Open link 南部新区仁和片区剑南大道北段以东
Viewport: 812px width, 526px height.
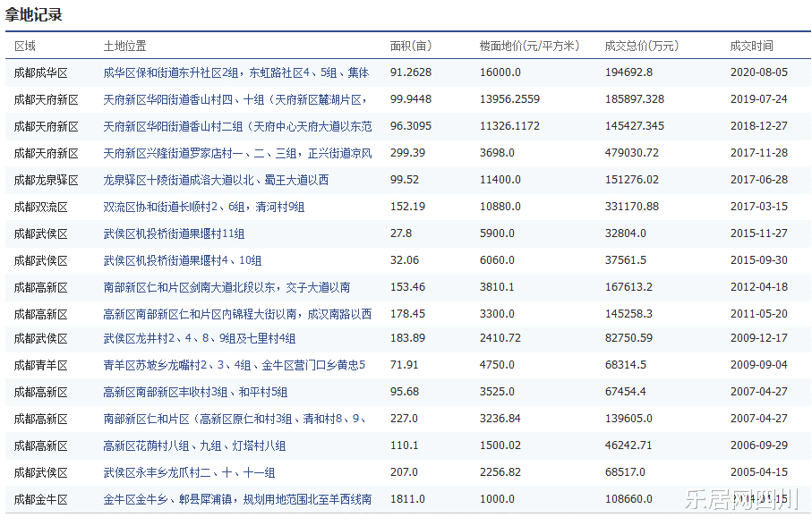tap(227, 288)
